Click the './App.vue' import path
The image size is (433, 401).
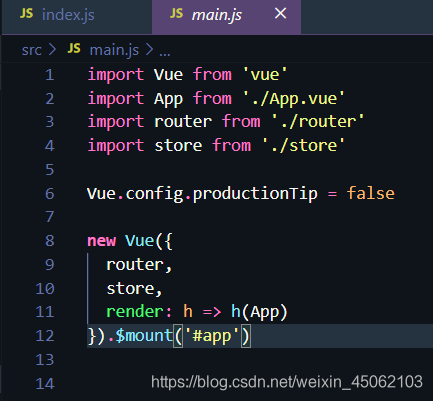294,99
